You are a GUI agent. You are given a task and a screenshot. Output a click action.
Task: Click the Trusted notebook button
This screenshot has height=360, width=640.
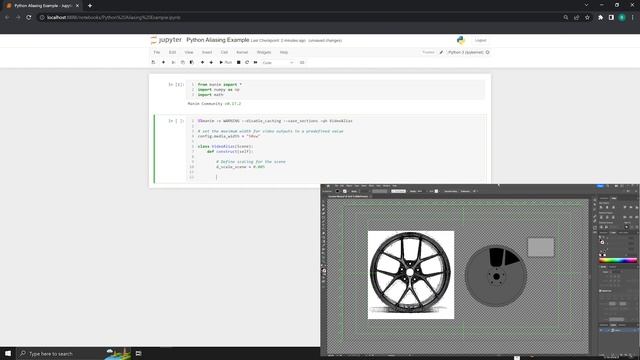click(428, 52)
